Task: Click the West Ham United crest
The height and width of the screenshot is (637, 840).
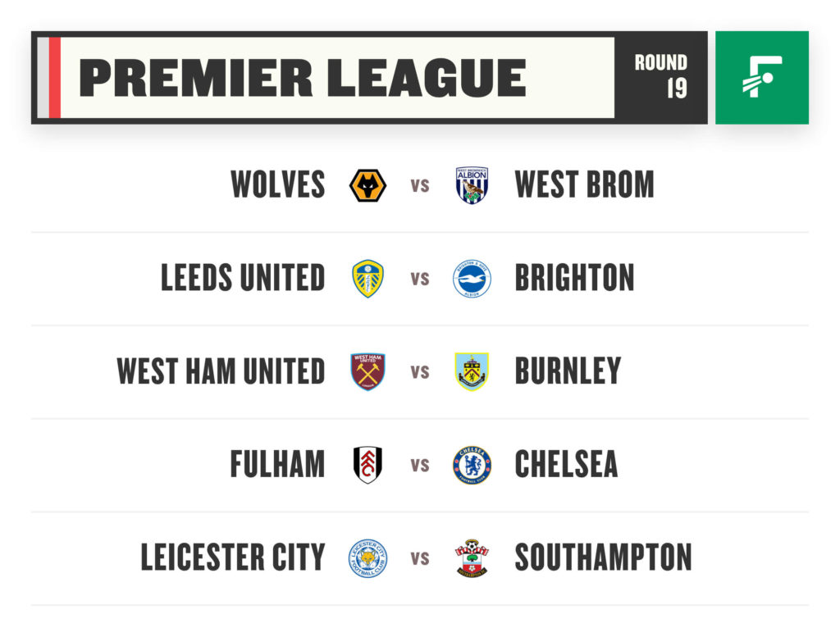Action: point(367,371)
